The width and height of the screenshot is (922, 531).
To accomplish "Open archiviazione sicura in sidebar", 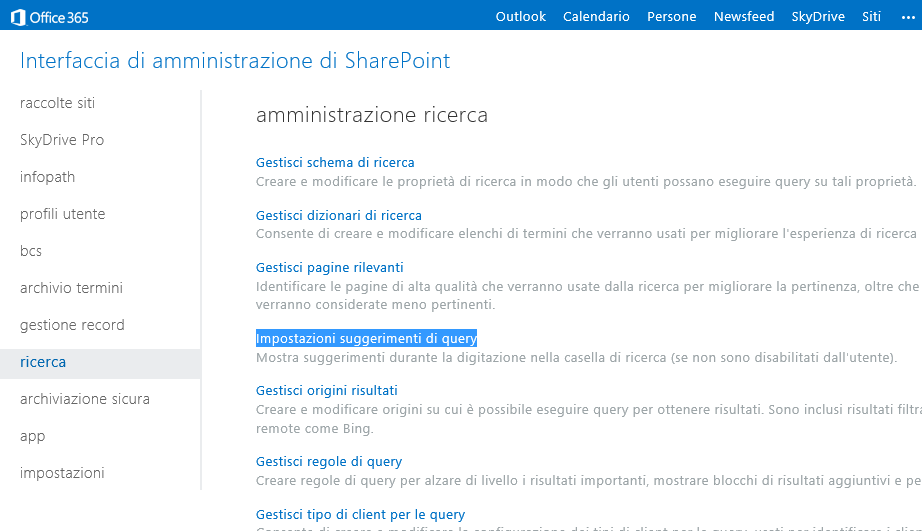I will pos(85,399).
